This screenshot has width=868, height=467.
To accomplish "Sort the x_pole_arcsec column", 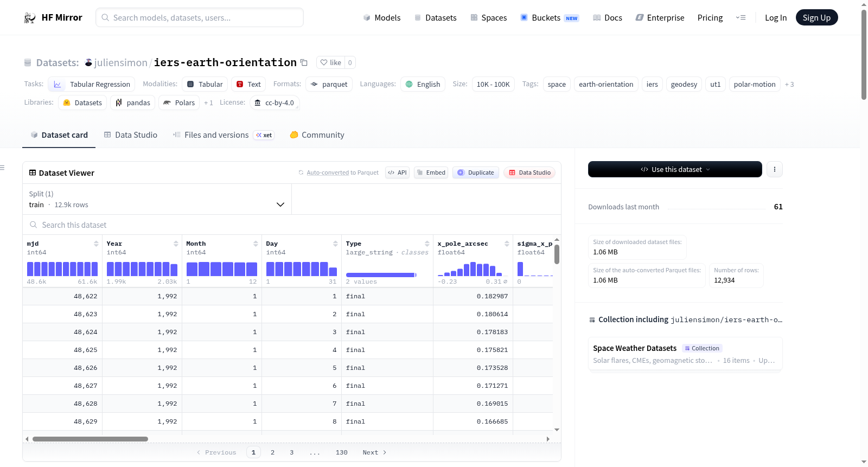I will click(x=507, y=244).
